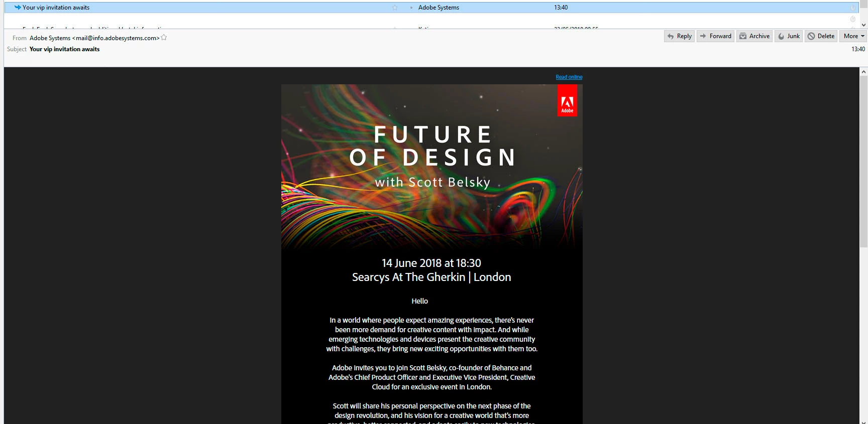Click the 13:40 date cell in message list
Screen dimensions: 868x424
tap(561, 8)
